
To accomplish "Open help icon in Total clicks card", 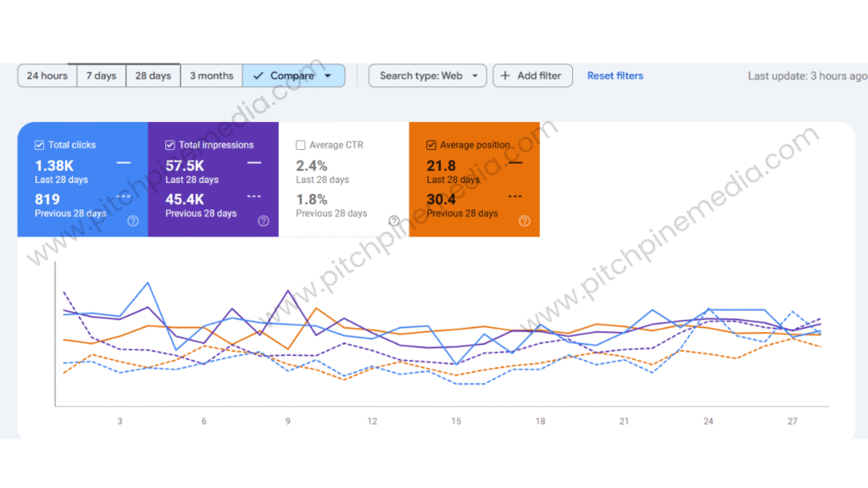I will coord(133,221).
